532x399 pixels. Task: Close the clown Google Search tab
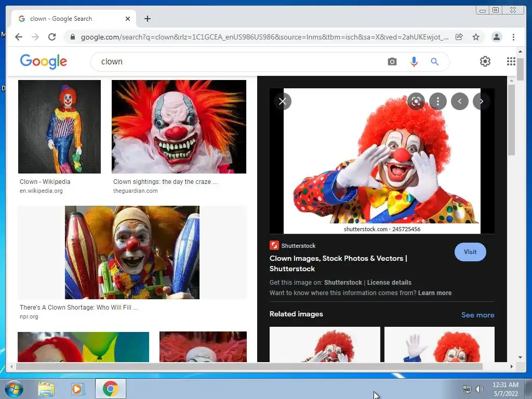[128, 19]
